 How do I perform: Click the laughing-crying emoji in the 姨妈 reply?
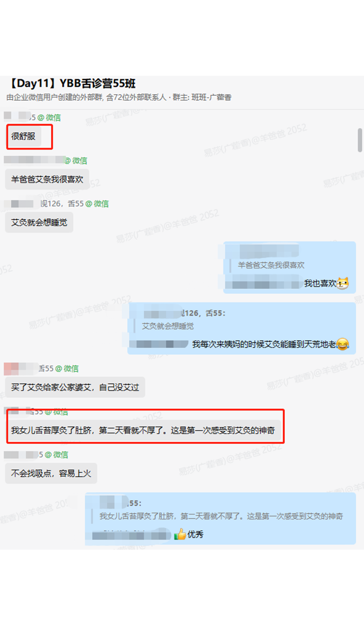click(x=343, y=344)
